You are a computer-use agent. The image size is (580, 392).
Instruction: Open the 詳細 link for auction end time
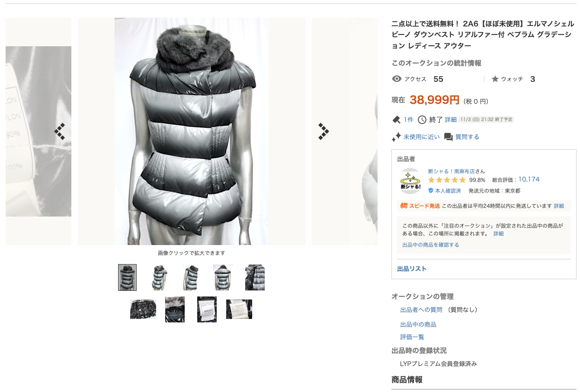coord(451,120)
